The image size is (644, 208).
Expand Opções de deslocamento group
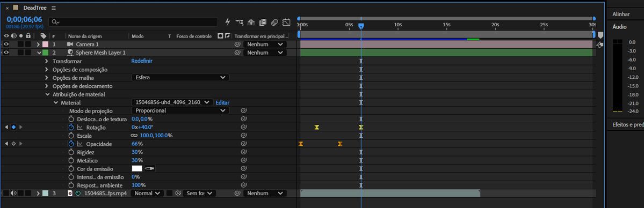pos(47,86)
